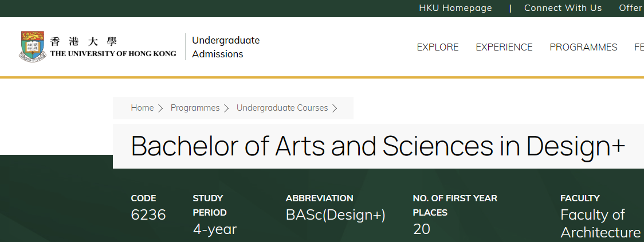This screenshot has height=242, width=644.
Task: Click the chevron after Undergraduate Courses
Action: tap(335, 108)
